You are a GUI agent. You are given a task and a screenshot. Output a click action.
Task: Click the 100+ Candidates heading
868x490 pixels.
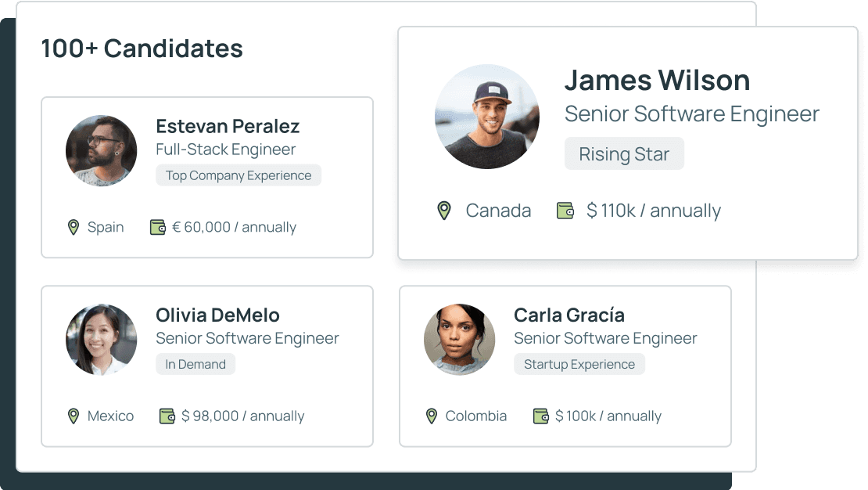pos(142,49)
